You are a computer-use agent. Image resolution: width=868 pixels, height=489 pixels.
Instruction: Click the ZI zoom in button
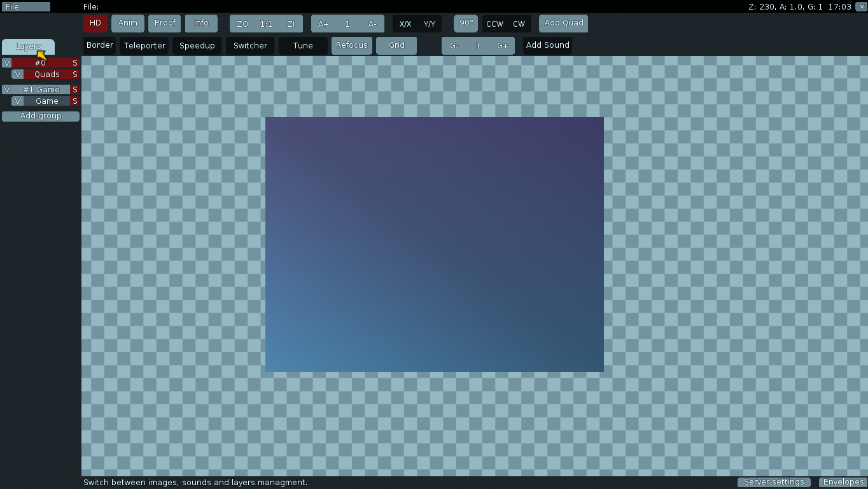[291, 24]
